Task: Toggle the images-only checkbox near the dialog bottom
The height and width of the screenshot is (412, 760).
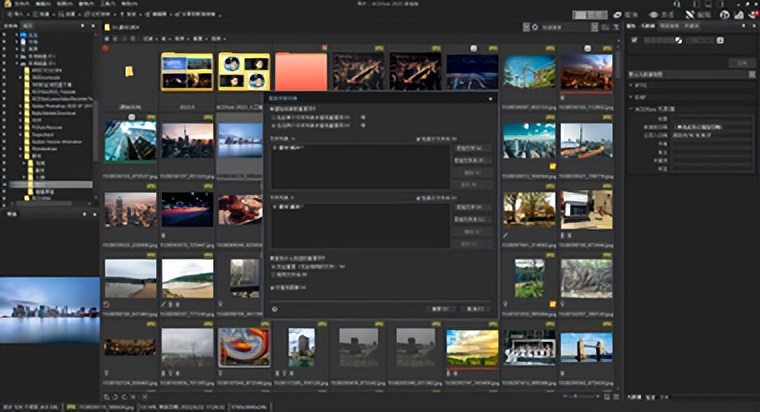Action: (x=274, y=286)
